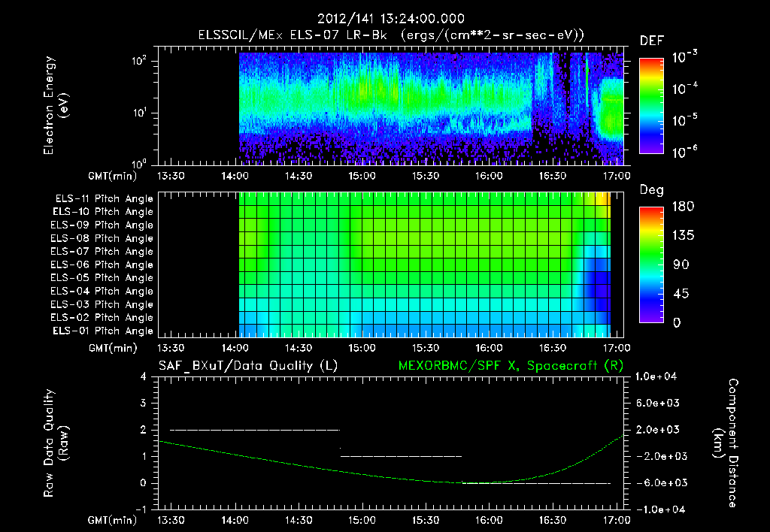This screenshot has width=770, height=532.
Task: Select the ELS-09 Pitch Angle row label
Action: click(102, 225)
